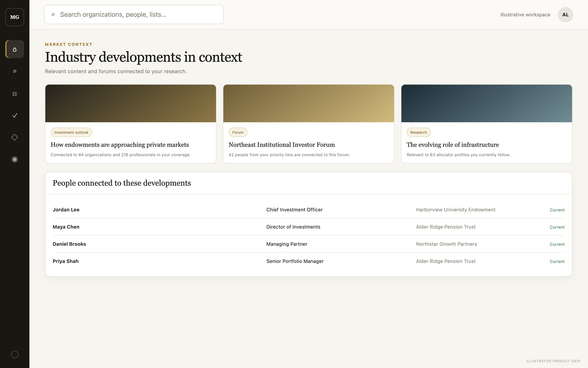Open Harborview University Endowment organization
This screenshot has height=368, width=588.
coord(455,210)
